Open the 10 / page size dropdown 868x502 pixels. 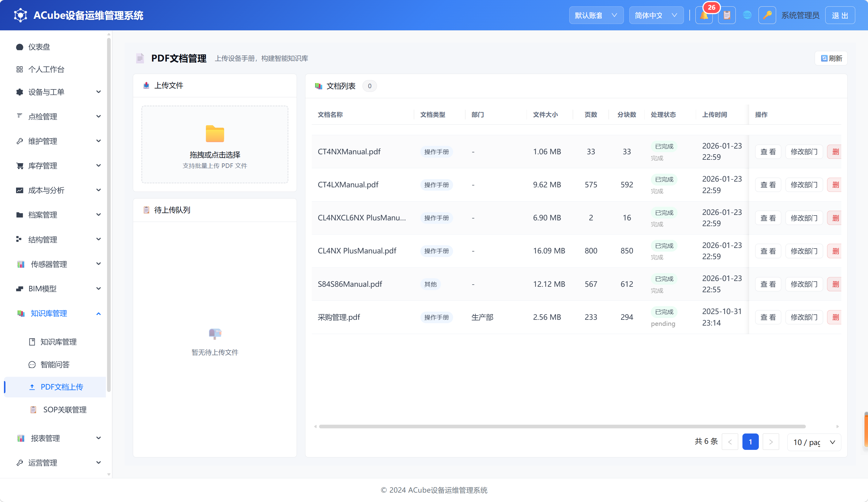tap(814, 442)
